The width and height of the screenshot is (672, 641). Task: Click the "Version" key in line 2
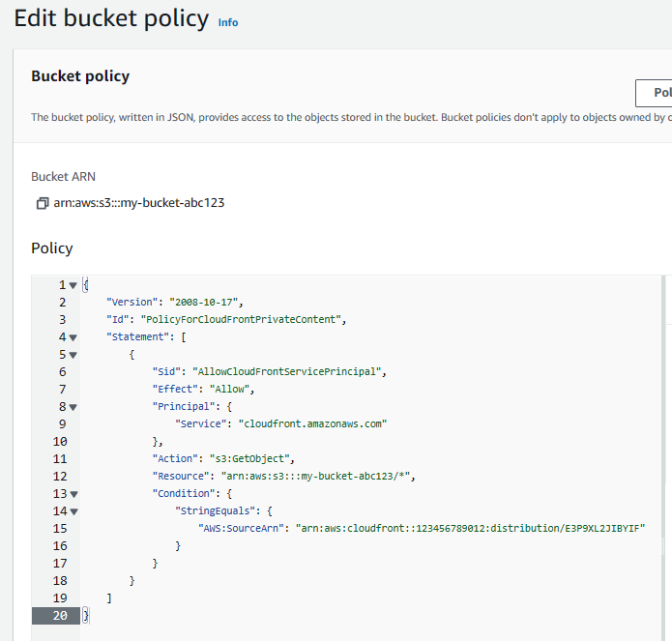pyautogui.click(x=132, y=302)
